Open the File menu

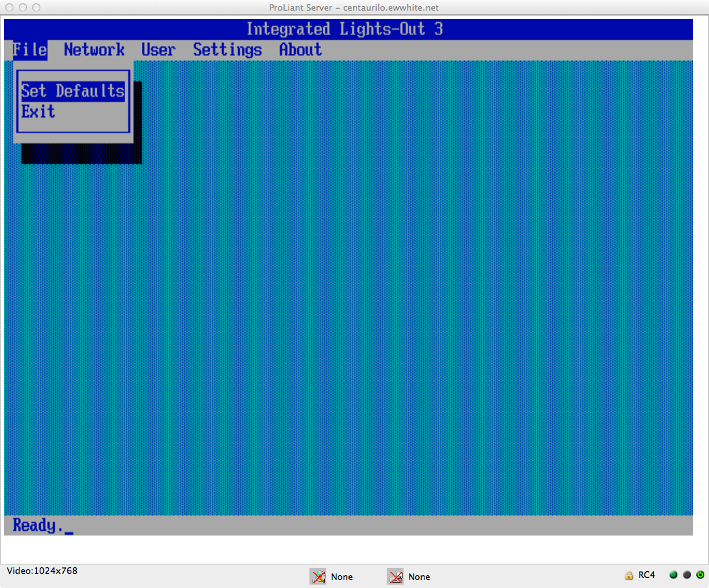30,50
